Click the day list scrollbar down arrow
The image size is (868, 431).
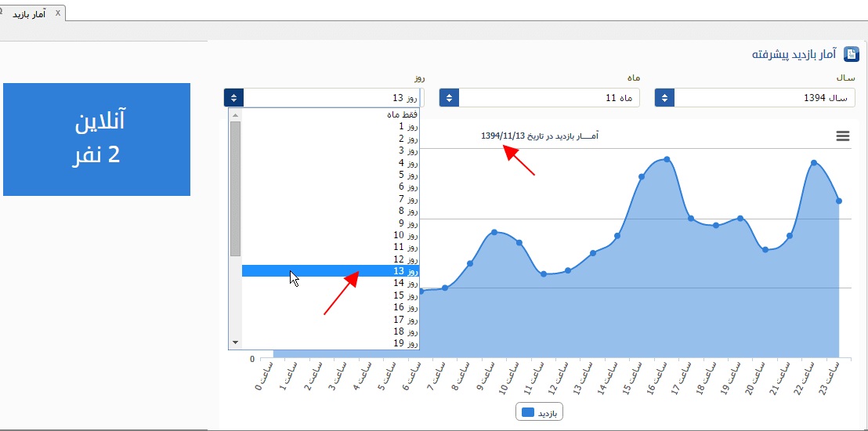click(235, 343)
